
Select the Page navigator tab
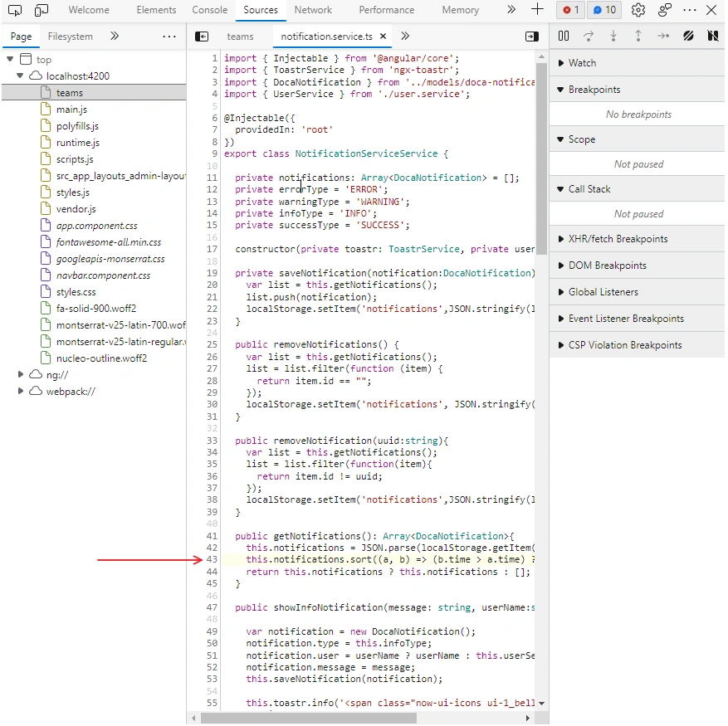click(x=21, y=37)
